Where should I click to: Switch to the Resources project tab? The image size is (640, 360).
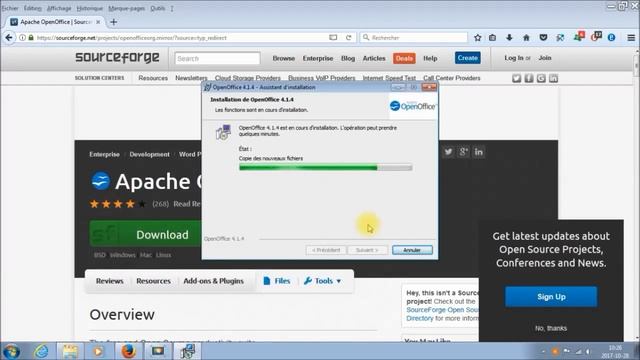[153, 281]
